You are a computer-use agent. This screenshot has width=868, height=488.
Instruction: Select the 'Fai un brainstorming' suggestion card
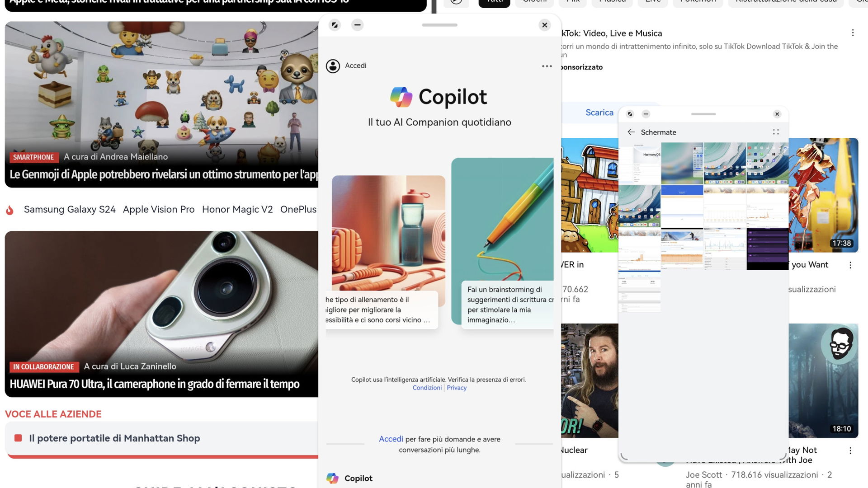[x=503, y=244]
